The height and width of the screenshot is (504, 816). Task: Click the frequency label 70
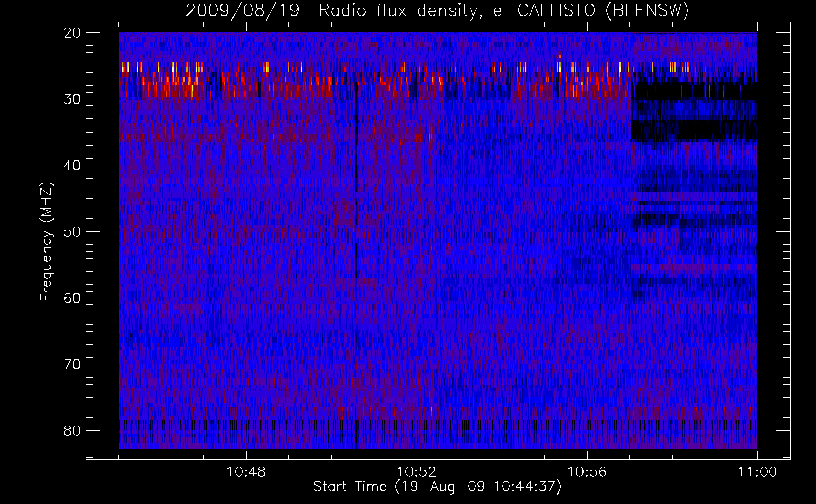pyautogui.click(x=72, y=364)
